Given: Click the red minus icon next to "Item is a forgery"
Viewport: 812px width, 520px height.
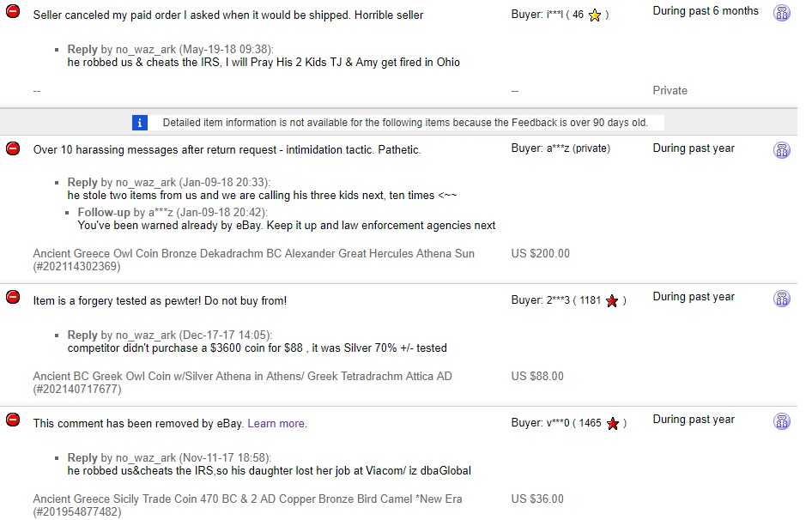Looking at the screenshot, I should 13,297.
